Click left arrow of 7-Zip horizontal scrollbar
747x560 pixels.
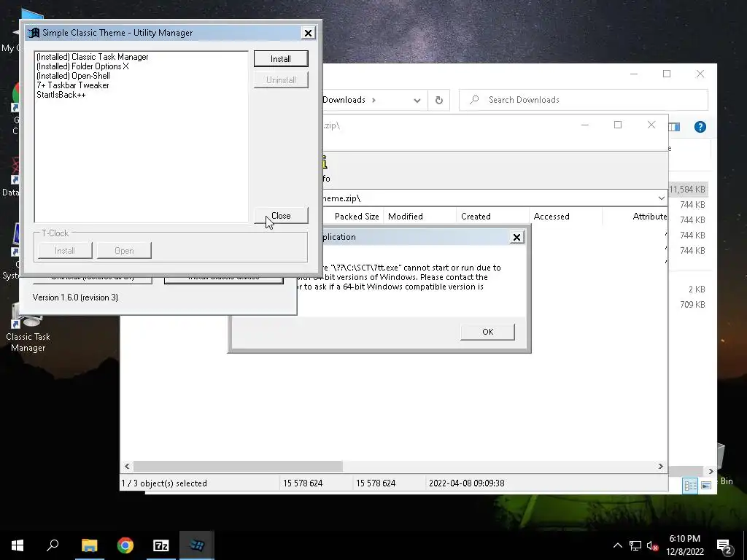pyautogui.click(x=127, y=466)
